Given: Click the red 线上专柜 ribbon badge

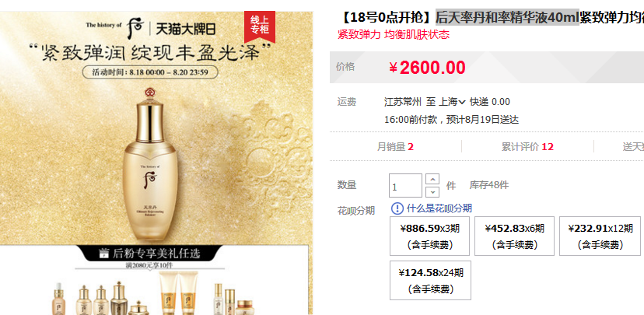Looking at the screenshot, I should [260, 26].
